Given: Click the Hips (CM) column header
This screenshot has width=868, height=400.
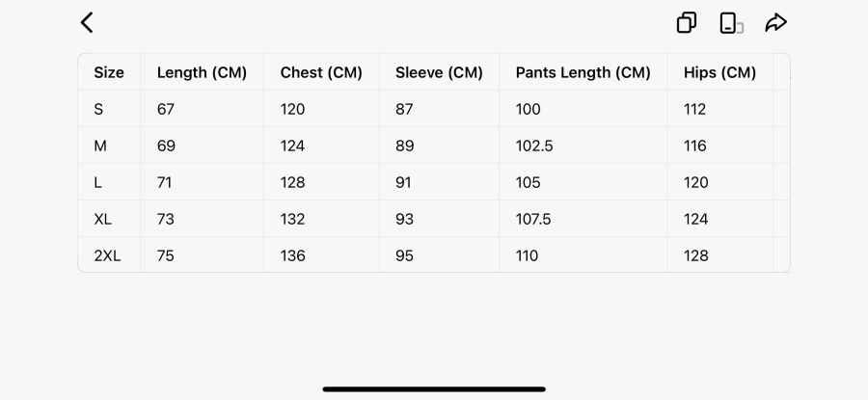Looking at the screenshot, I should (x=719, y=72).
